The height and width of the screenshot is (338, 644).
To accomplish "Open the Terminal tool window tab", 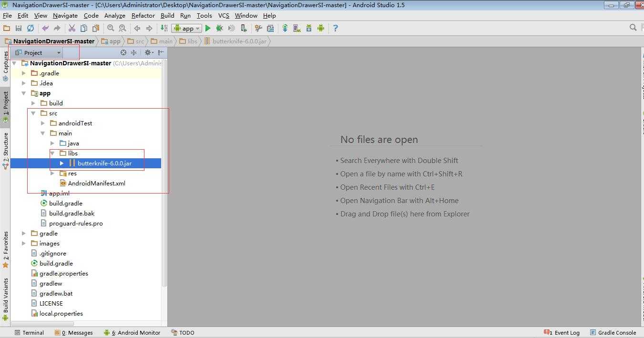I will (29, 332).
